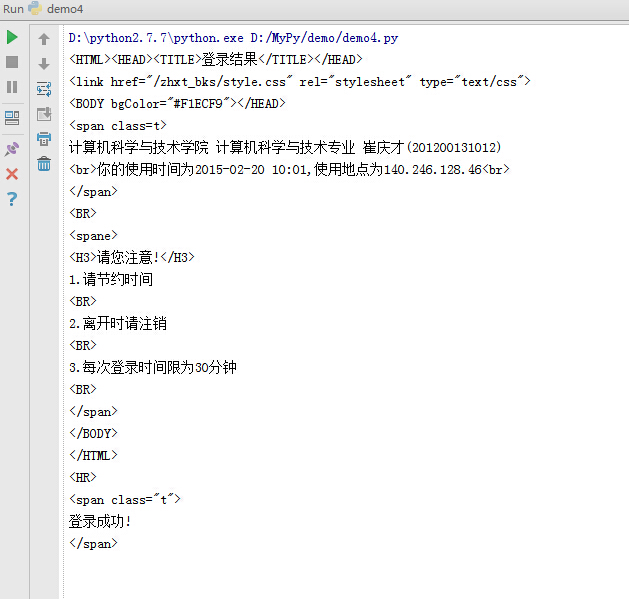Click the <spane> output line
This screenshot has height=603, width=629.
93,236
